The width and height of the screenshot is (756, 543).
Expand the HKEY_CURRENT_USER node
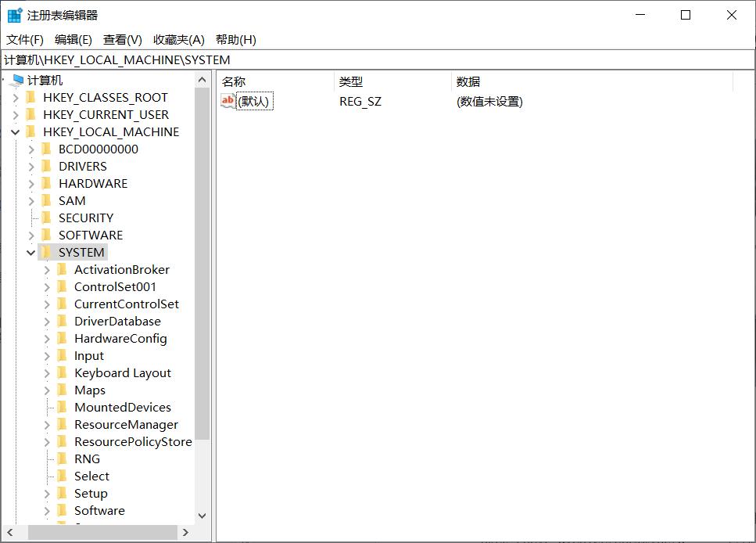(x=16, y=114)
